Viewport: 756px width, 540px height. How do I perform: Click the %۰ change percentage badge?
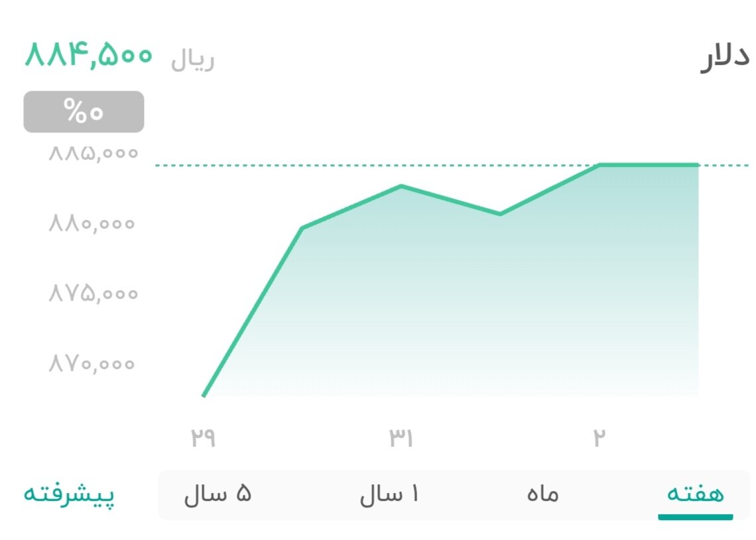(x=83, y=111)
